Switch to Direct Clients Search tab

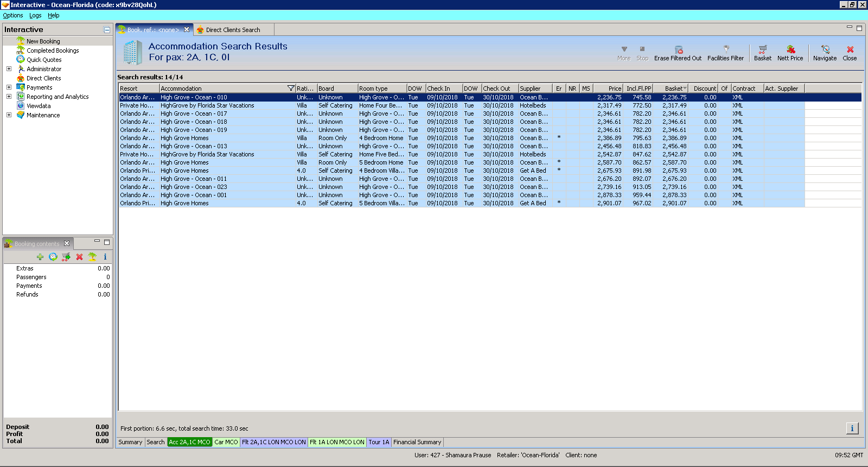(233, 30)
